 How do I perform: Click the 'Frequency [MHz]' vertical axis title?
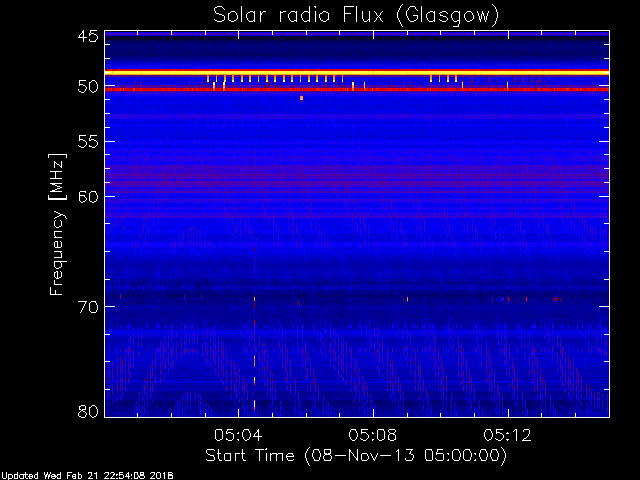pyautogui.click(x=57, y=224)
